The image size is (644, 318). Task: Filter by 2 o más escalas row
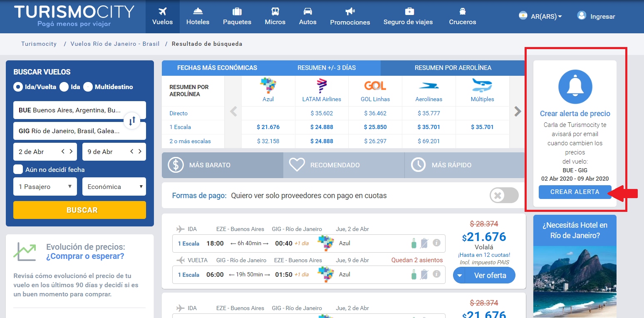[x=190, y=141]
